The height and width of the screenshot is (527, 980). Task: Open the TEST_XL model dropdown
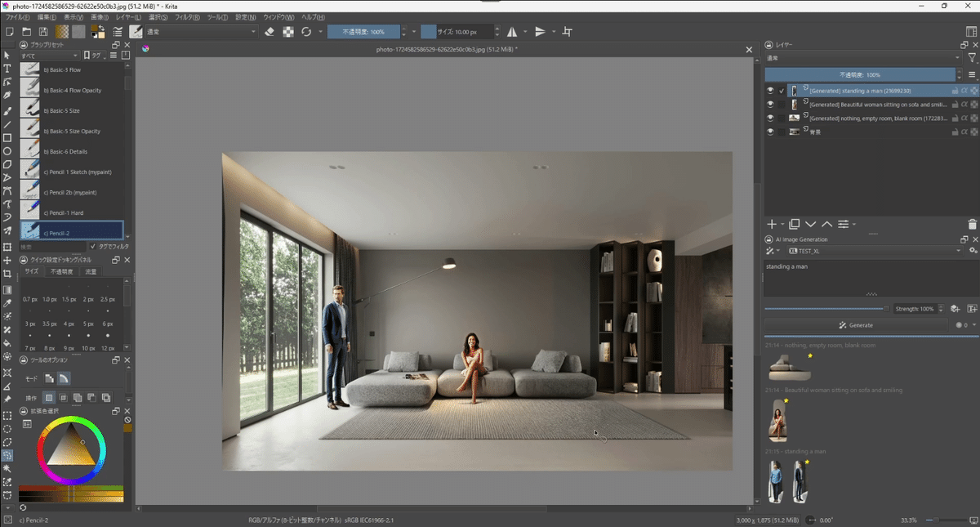(x=874, y=251)
